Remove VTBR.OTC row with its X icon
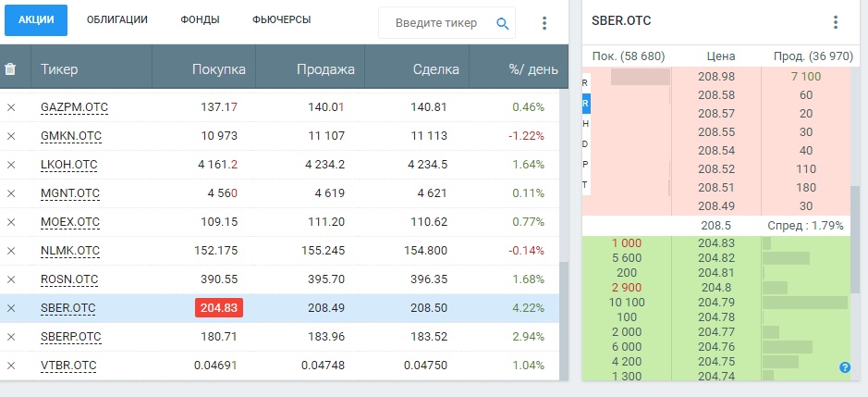The height and width of the screenshot is (397, 868). [x=11, y=366]
